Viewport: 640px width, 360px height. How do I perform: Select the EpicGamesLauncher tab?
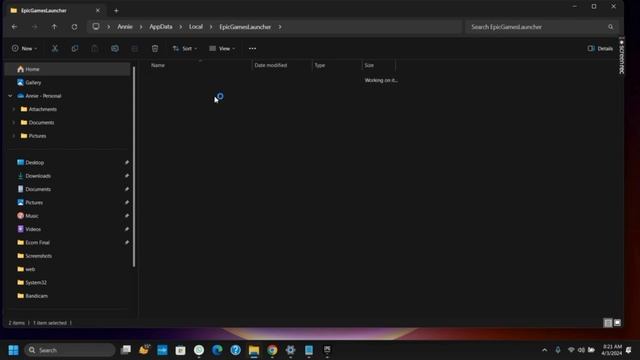[x=55, y=11]
